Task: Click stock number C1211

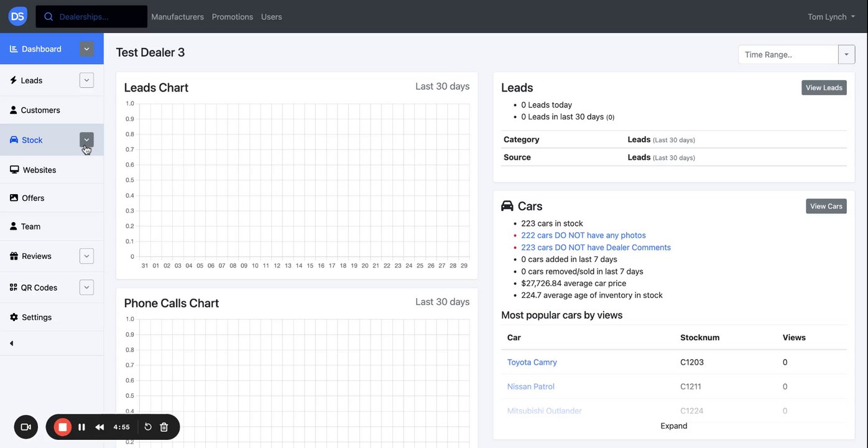Action: (x=691, y=386)
